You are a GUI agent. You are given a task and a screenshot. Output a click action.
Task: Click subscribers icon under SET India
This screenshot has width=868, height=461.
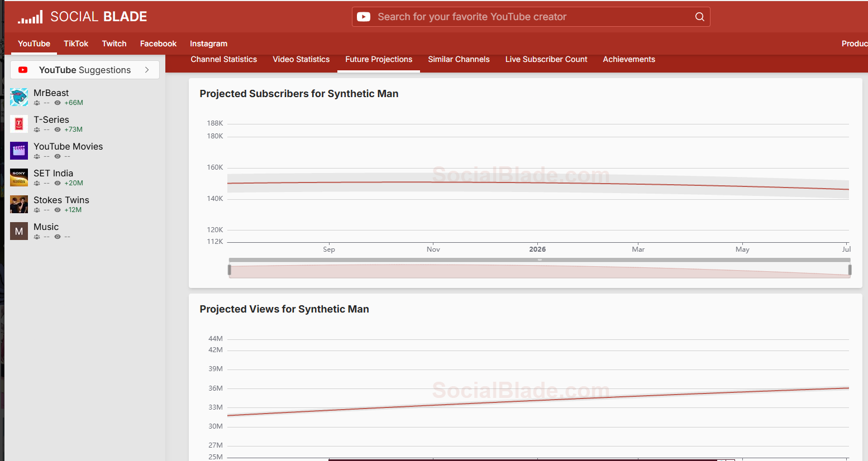pos(37,183)
